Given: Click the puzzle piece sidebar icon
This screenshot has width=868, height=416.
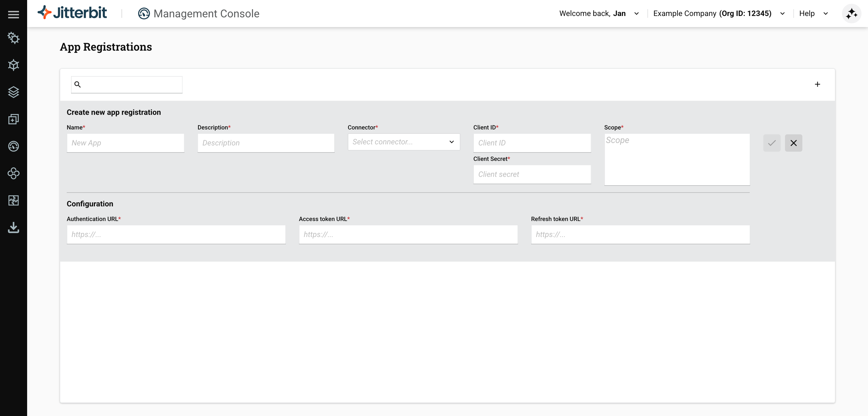Looking at the screenshot, I should pyautogui.click(x=14, y=200).
